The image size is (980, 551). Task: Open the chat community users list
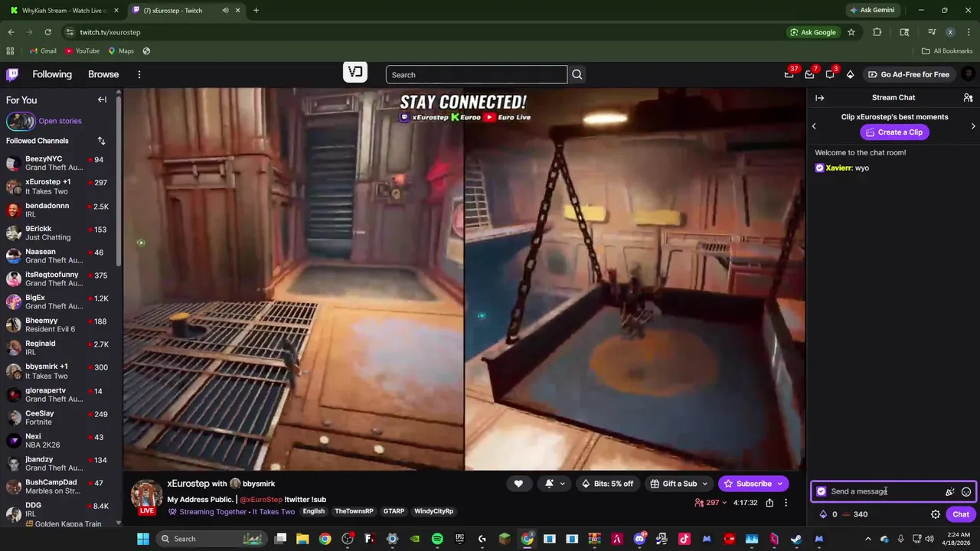coord(968,98)
